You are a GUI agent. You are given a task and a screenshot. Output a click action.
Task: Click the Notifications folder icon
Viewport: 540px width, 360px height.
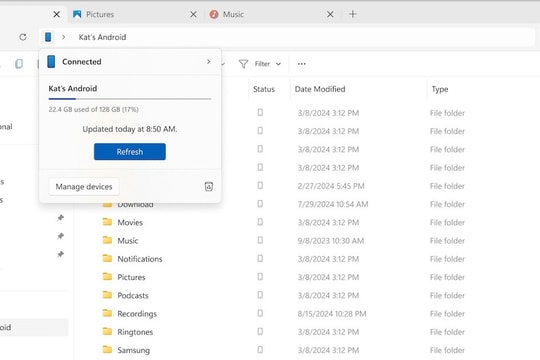107,258
